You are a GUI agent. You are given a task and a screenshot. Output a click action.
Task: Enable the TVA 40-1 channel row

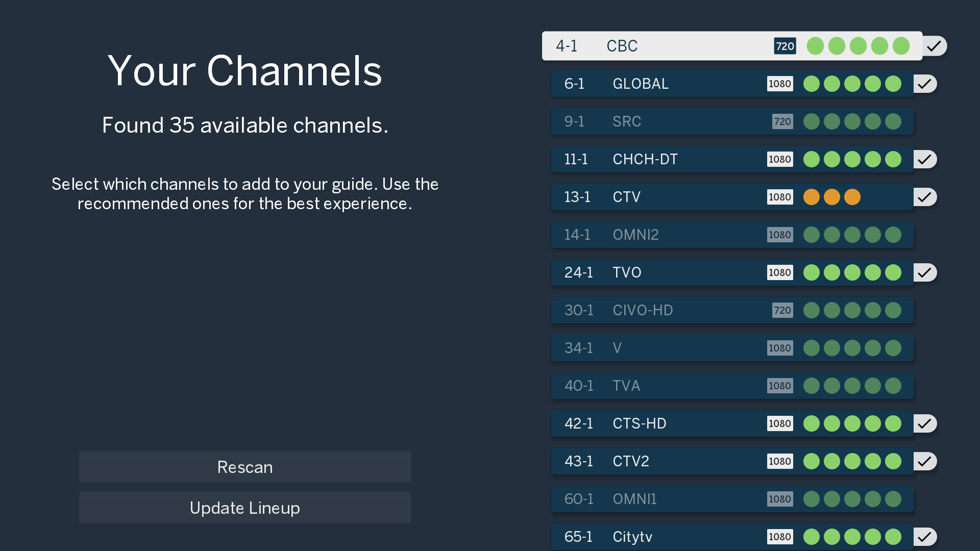tap(732, 386)
